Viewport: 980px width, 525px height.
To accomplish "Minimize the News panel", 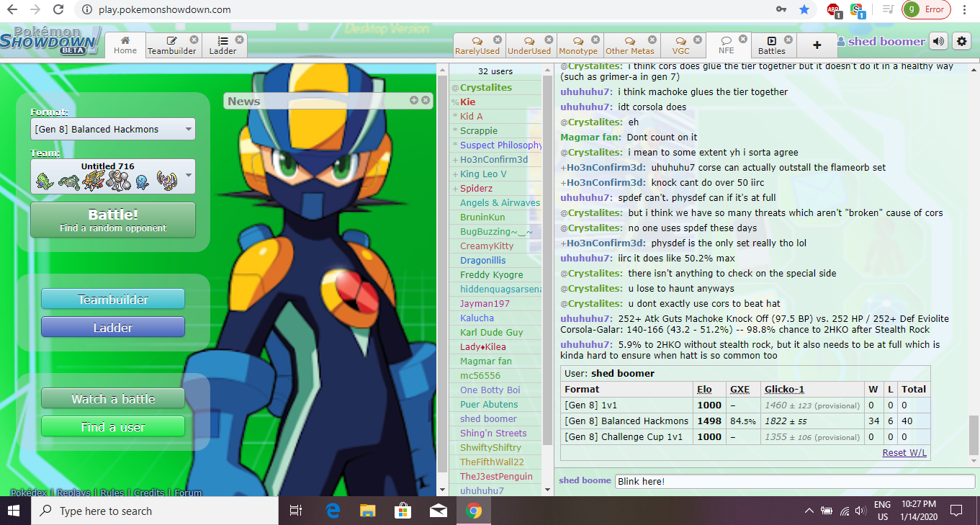I will (414, 100).
